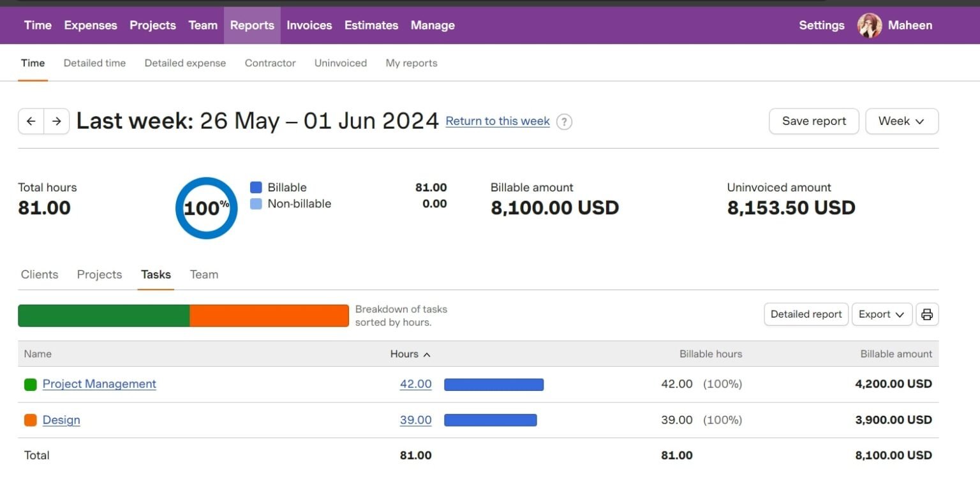The image size is (980, 491).
Task: Click the orange Design color square
Action: pos(30,420)
